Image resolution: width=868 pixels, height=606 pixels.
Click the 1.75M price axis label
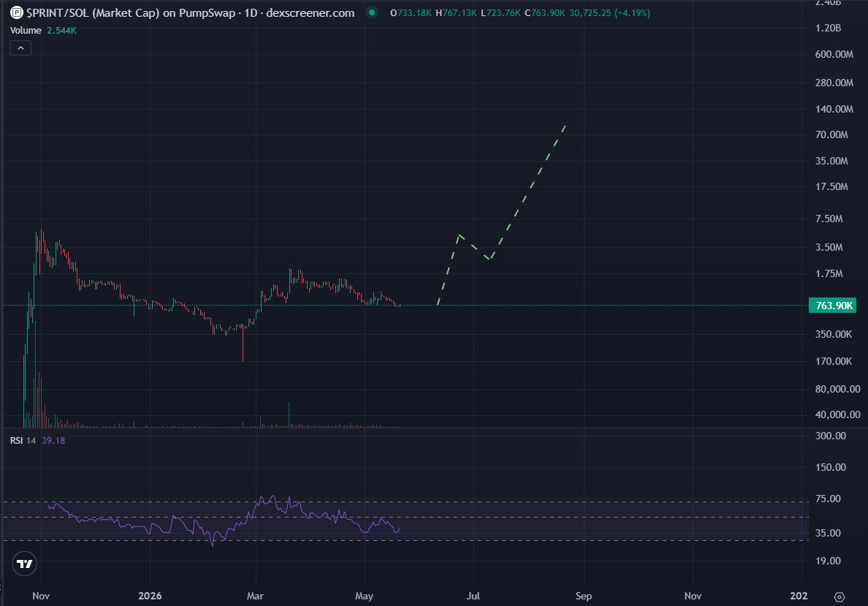[x=829, y=273]
